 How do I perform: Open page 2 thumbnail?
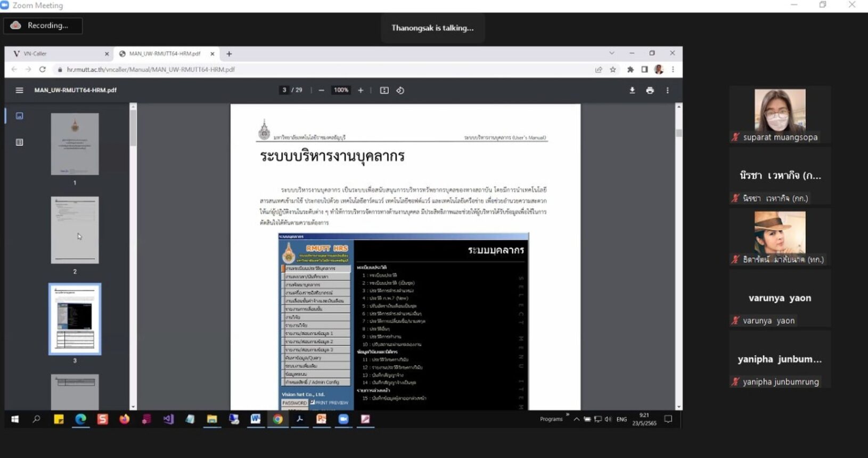[75, 230]
